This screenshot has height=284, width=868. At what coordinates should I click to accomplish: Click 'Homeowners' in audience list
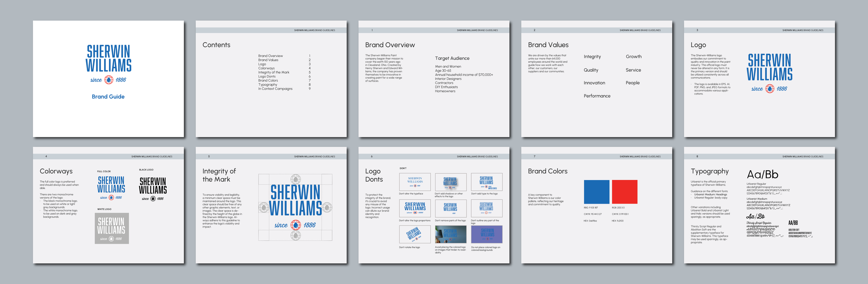[x=445, y=91]
